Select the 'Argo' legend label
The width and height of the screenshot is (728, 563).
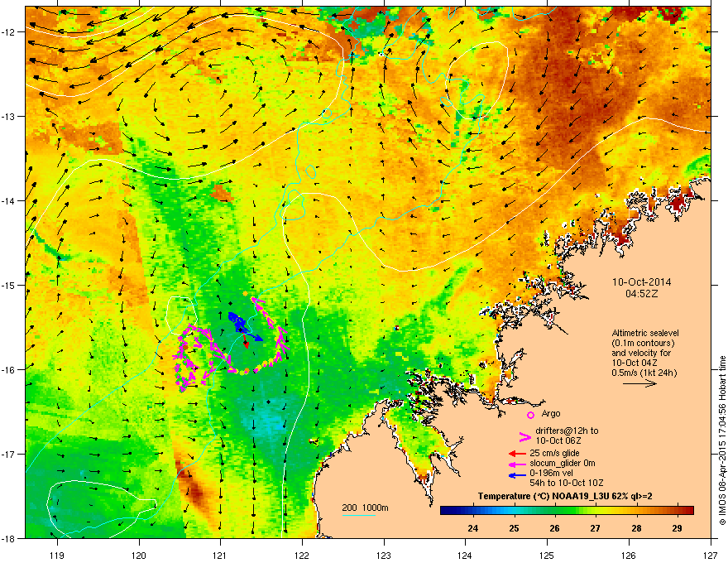551,413
